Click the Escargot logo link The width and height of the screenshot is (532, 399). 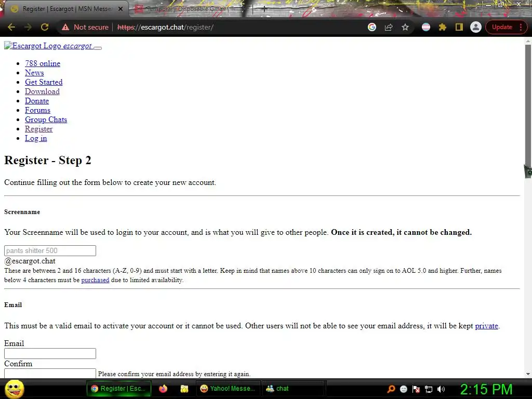click(x=48, y=46)
